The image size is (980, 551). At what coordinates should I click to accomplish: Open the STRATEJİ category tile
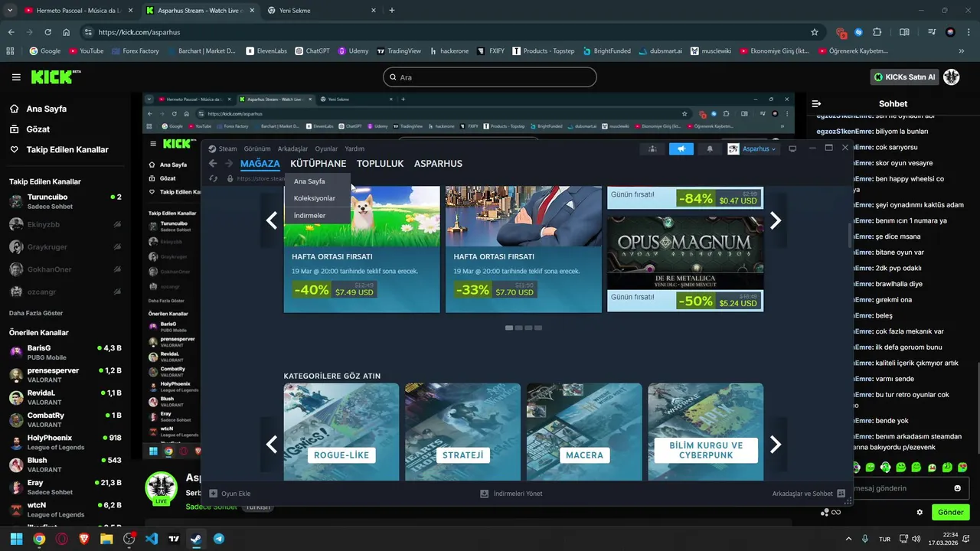pos(462,432)
